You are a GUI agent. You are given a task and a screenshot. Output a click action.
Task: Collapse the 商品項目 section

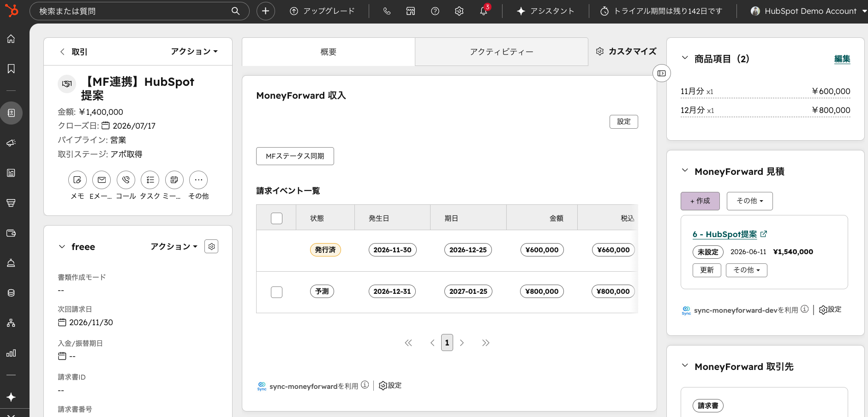click(x=685, y=58)
